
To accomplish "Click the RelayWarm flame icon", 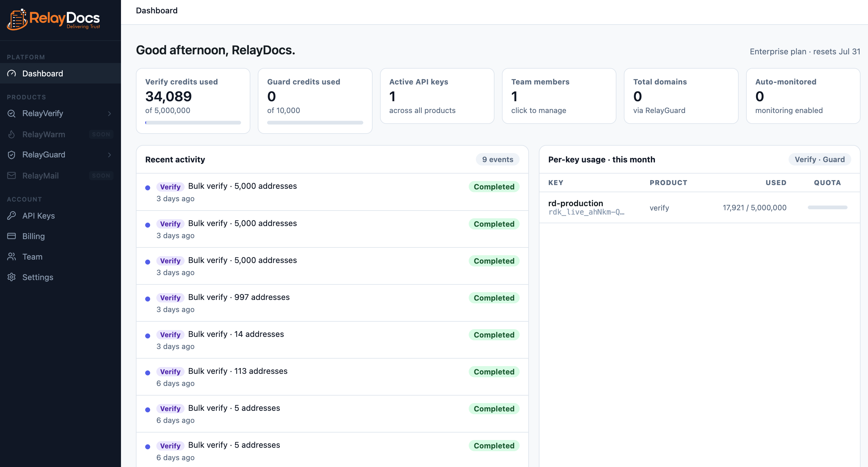I will [11, 134].
